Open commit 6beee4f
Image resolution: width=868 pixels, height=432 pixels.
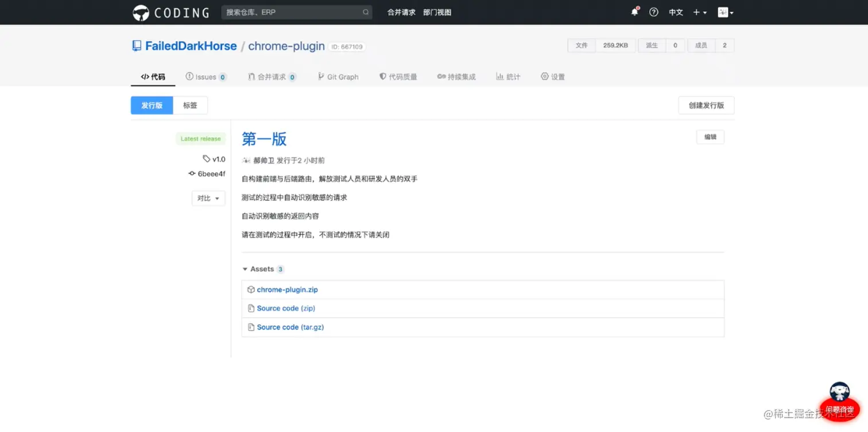(x=207, y=174)
